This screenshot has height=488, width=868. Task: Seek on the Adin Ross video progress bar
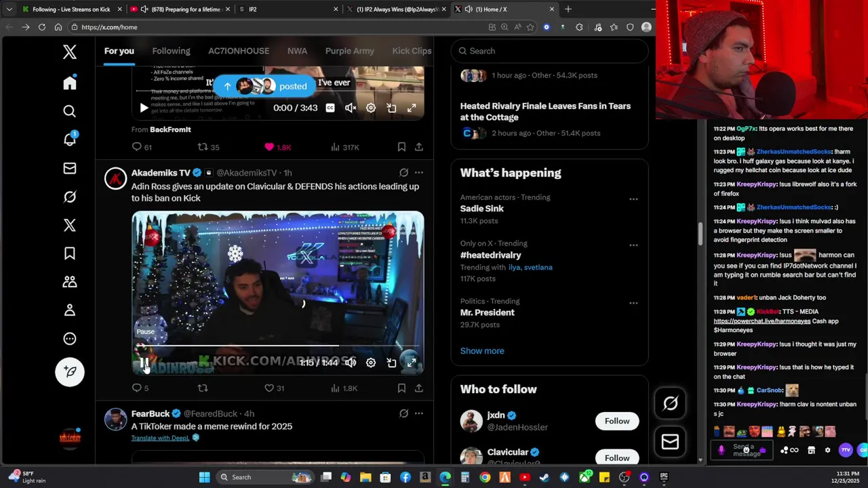[x=278, y=346]
